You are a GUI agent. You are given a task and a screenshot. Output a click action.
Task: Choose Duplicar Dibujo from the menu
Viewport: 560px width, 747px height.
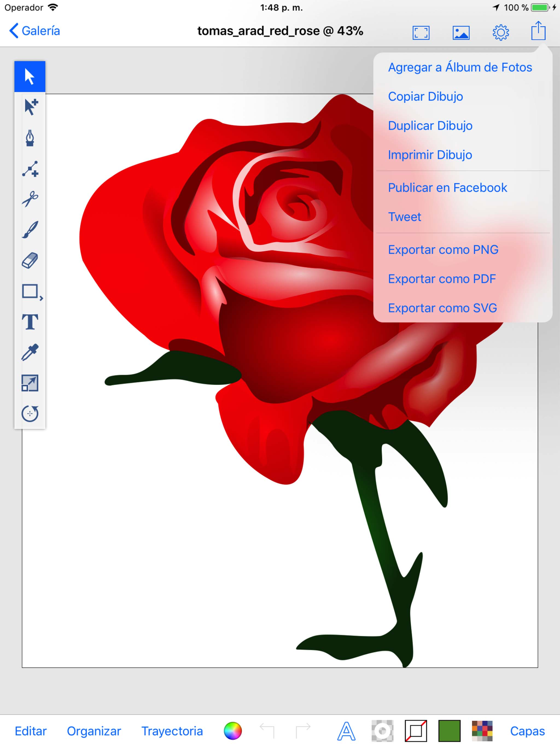pos(430,126)
